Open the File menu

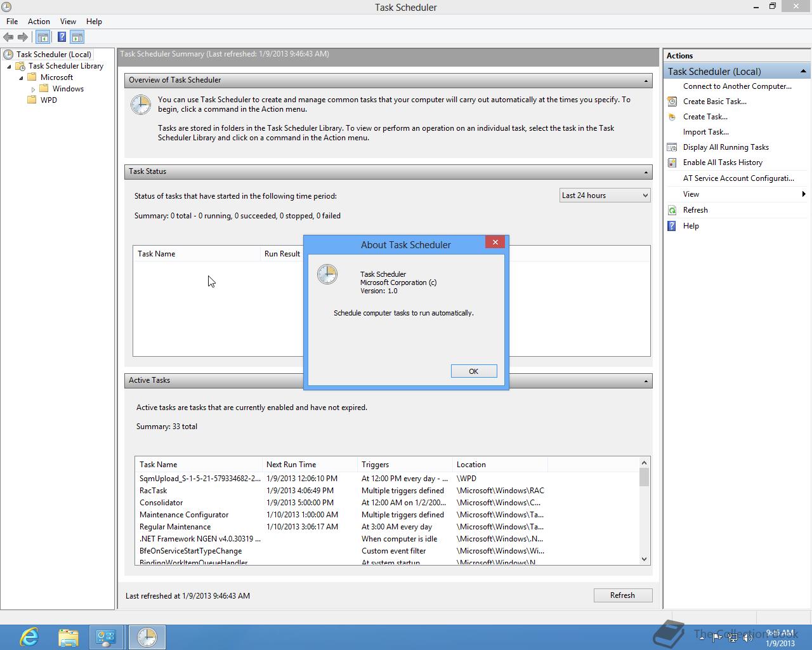click(12, 22)
